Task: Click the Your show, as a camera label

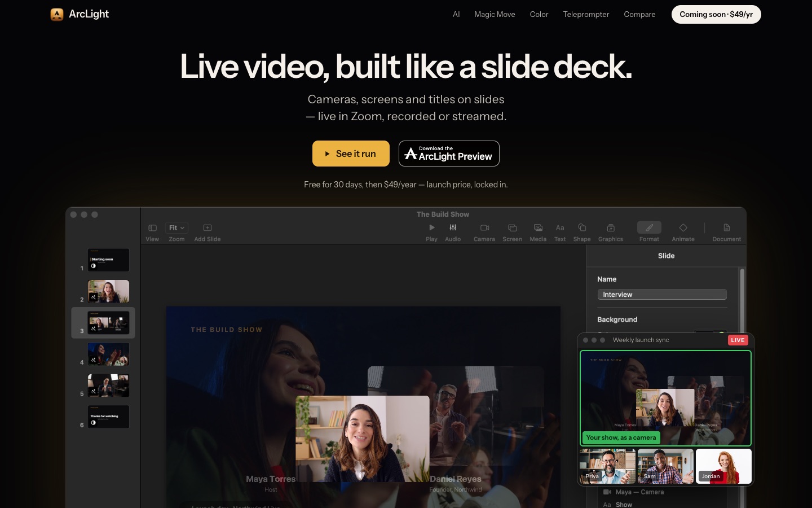Action: click(x=621, y=437)
